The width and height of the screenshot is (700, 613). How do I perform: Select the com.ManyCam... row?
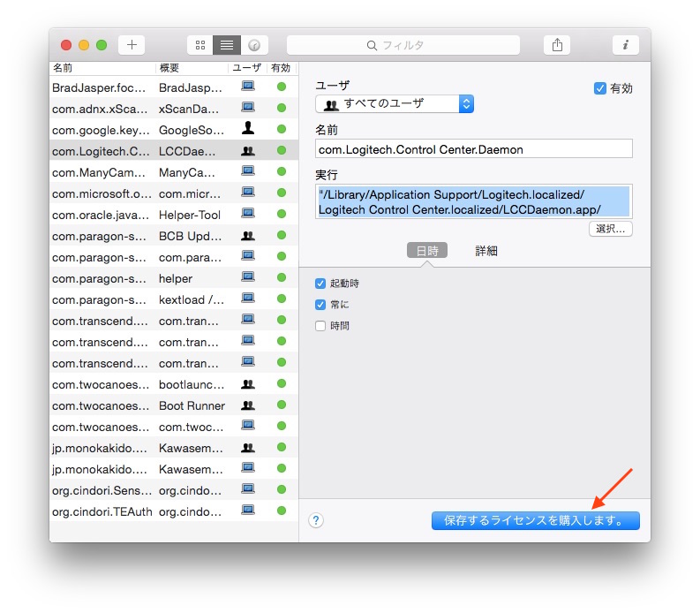[x=174, y=172]
